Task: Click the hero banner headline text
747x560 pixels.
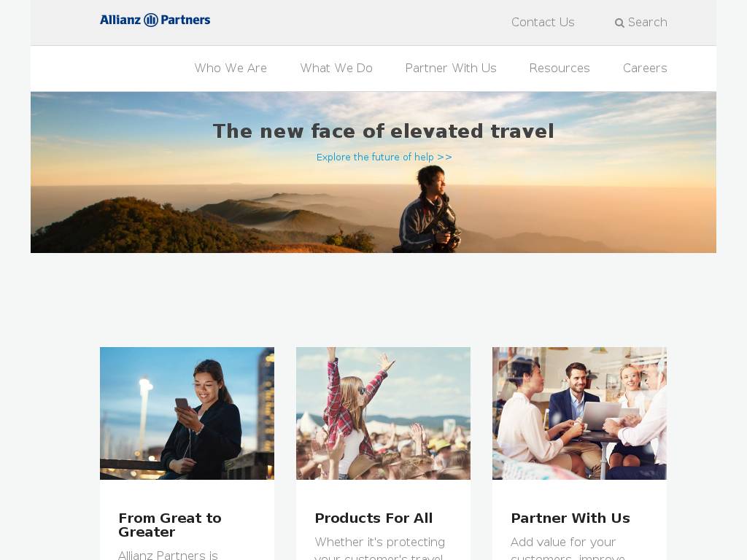Action: (x=384, y=131)
